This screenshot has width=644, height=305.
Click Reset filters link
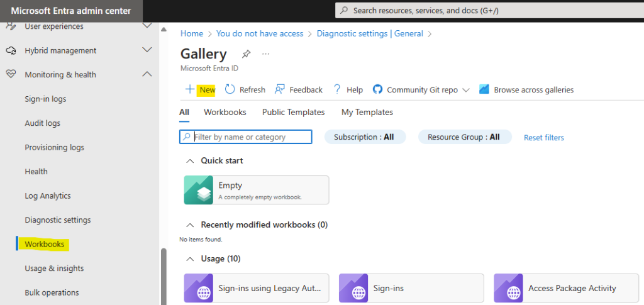(544, 138)
